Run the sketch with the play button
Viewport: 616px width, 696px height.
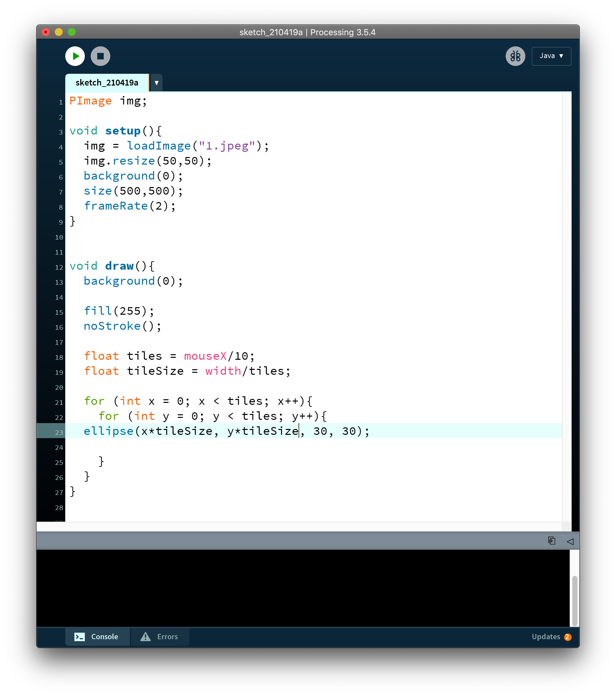tap(75, 56)
